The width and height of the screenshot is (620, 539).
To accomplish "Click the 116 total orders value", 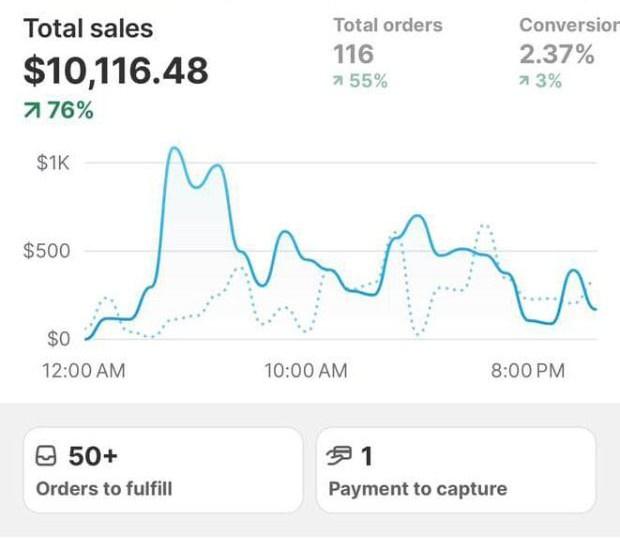I will click(x=353, y=54).
